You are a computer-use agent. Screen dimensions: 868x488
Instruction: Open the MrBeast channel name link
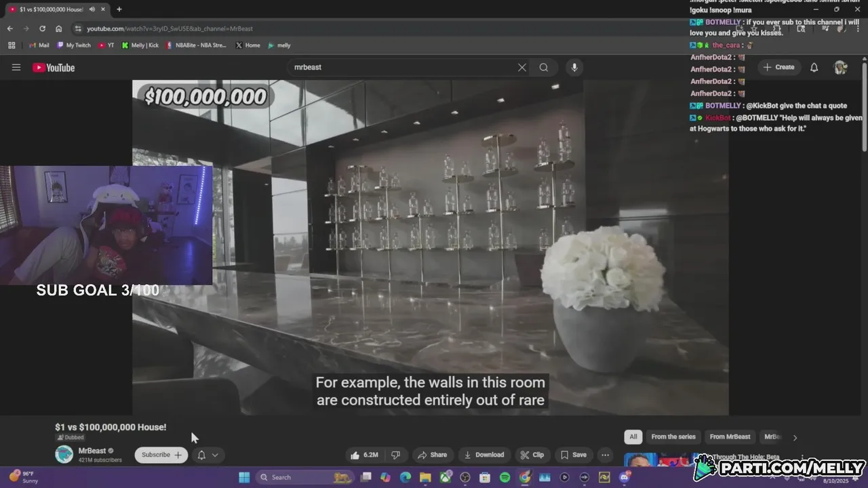(92, 451)
